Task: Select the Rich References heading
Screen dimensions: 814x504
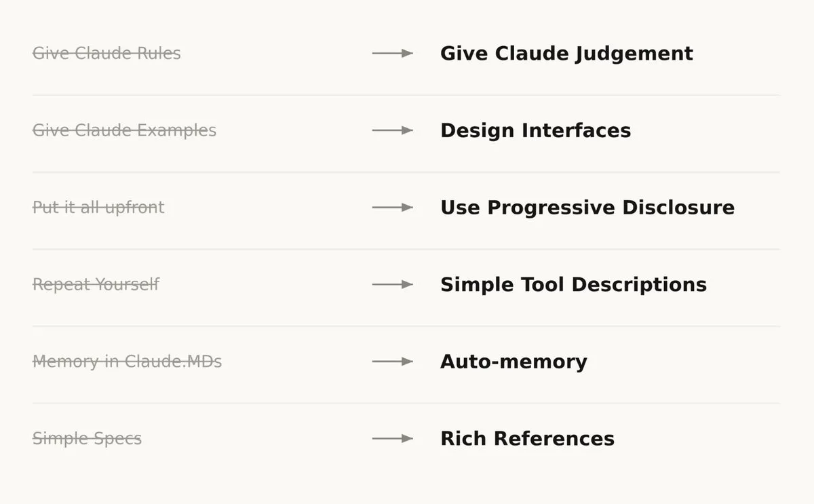Action: [527, 438]
